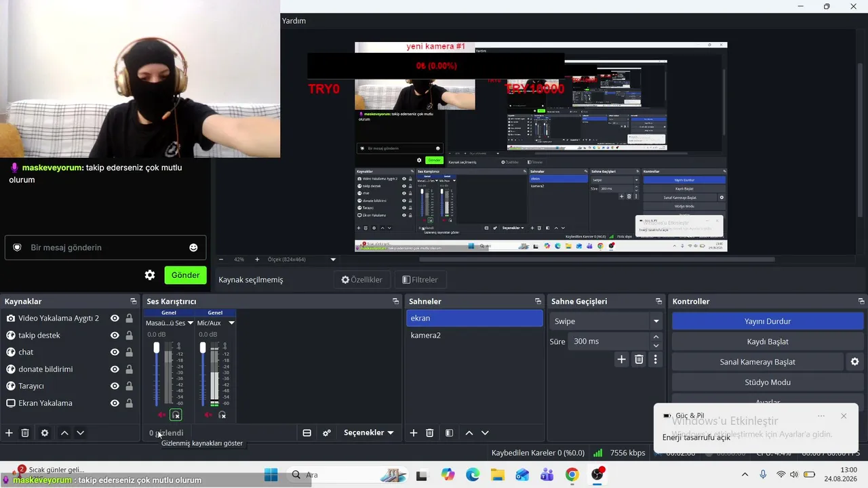Undock the Kaynaklar panel

134,301
